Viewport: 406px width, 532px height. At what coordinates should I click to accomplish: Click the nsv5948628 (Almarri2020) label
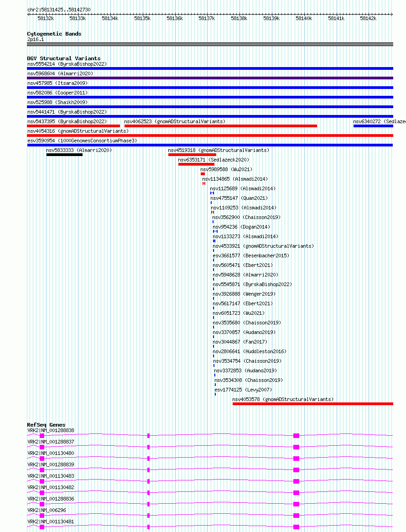[x=245, y=275]
